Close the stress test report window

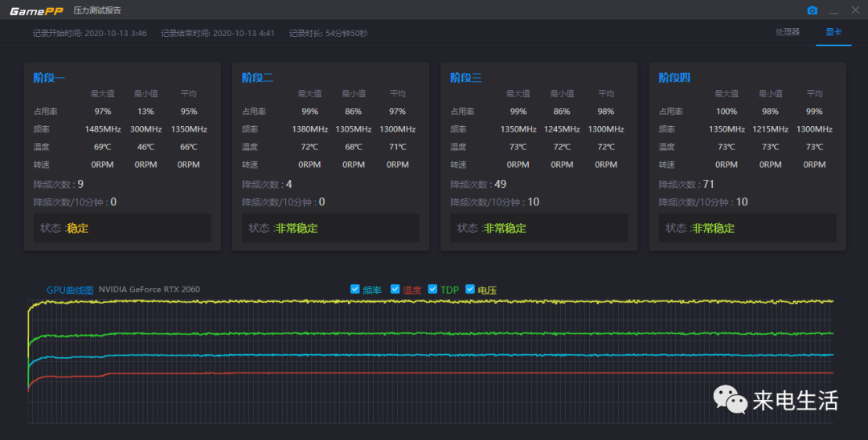coord(854,10)
